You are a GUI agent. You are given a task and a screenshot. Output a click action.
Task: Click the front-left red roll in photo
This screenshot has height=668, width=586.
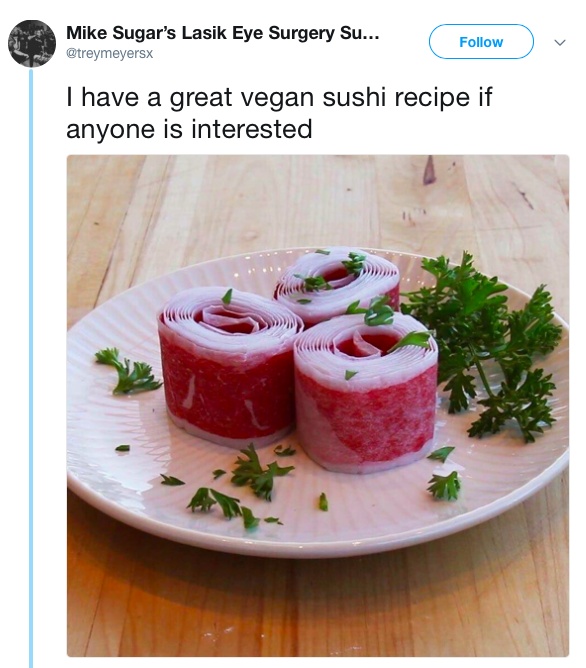coord(228,366)
